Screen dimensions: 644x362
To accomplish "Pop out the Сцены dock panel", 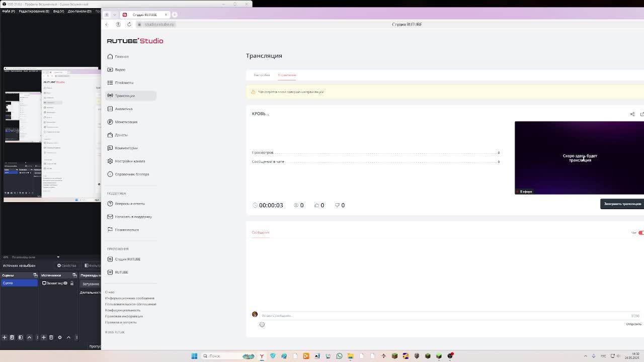I will click(35, 275).
